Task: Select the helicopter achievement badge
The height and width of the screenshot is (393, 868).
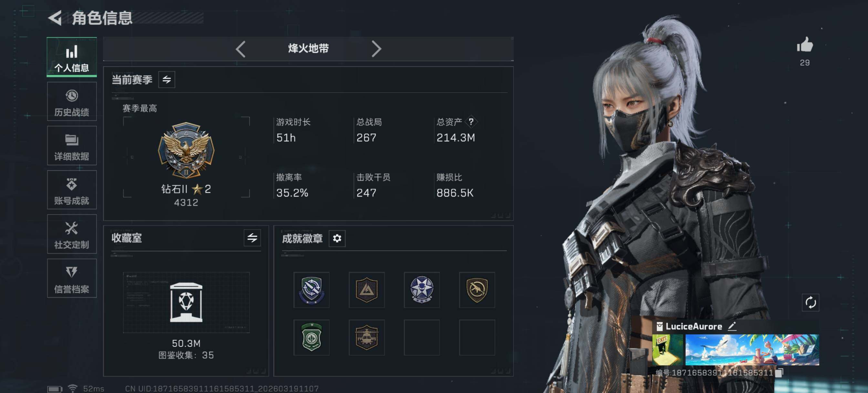Action: [367, 337]
